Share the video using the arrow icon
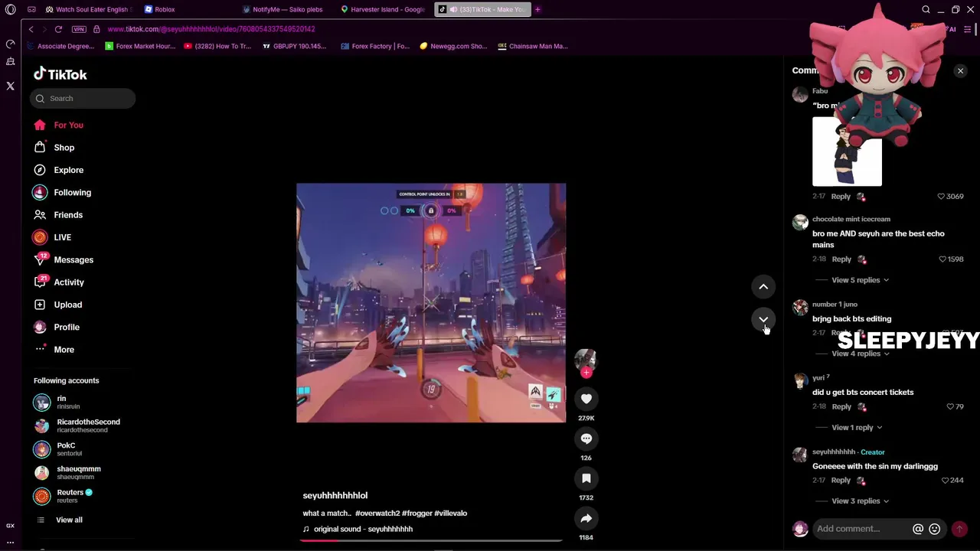980x551 pixels. click(x=586, y=518)
